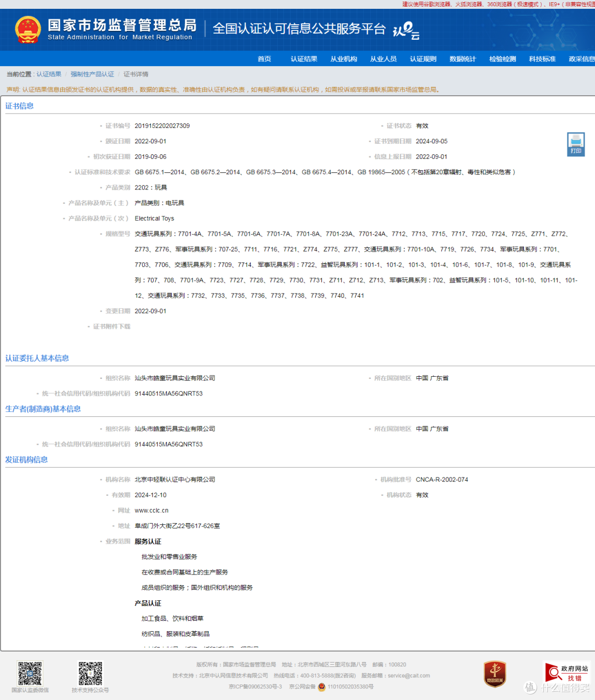The image size is (595, 700).
Task: Click the 证书信息 section heading
Action: point(19,106)
